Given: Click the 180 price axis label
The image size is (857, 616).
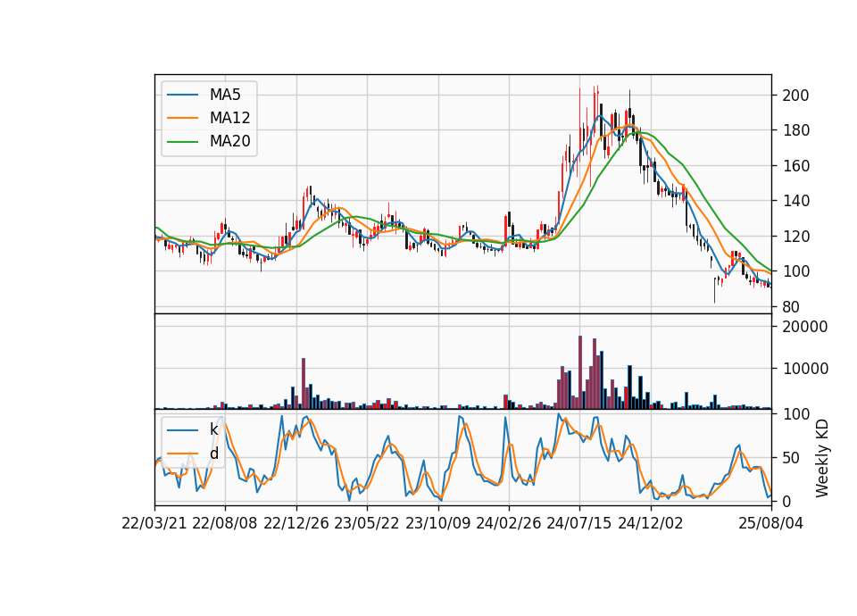Looking at the screenshot, I should 795,130.
